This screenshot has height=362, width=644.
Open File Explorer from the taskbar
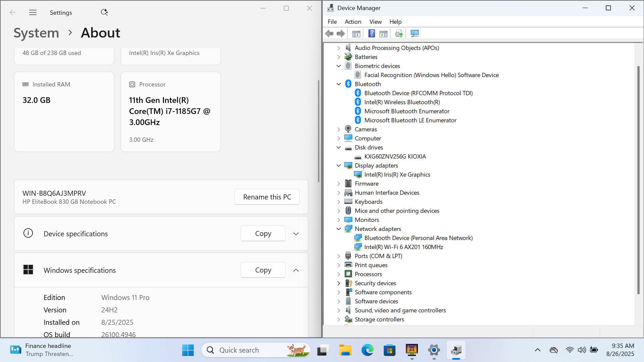click(x=345, y=350)
